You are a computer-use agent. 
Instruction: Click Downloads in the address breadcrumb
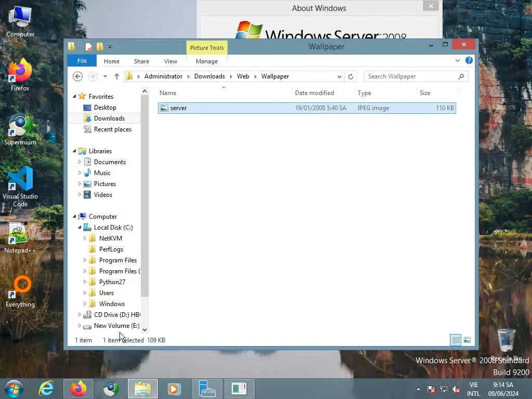[x=209, y=76]
